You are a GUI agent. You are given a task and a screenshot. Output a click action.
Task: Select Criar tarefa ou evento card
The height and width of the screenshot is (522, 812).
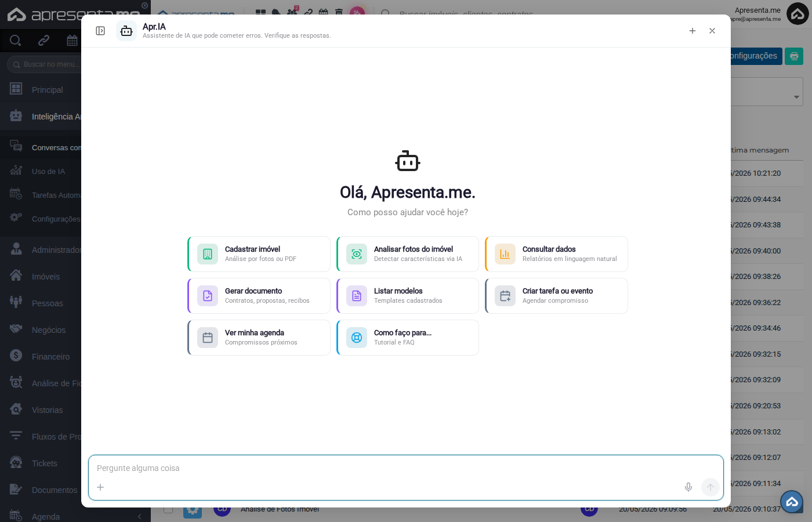pyautogui.click(x=556, y=296)
